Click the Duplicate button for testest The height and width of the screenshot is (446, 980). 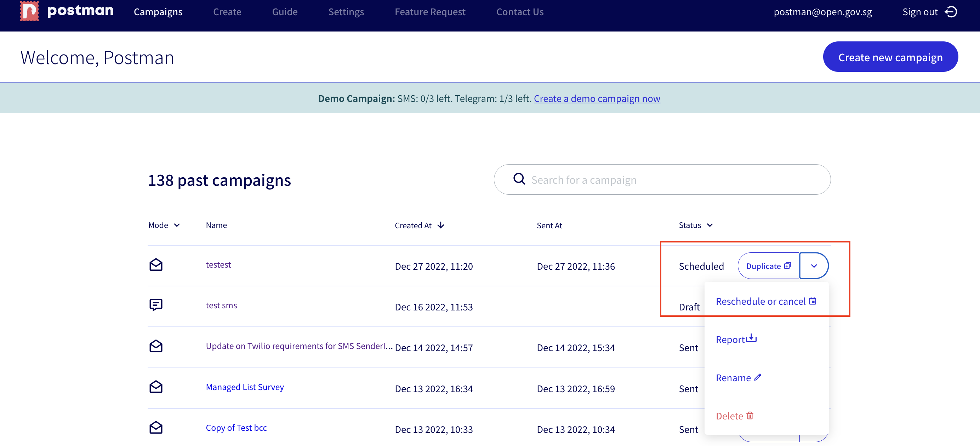[768, 266]
